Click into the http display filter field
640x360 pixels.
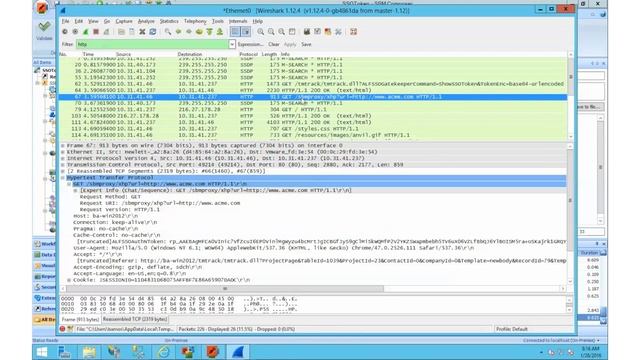[x=152, y=44]
